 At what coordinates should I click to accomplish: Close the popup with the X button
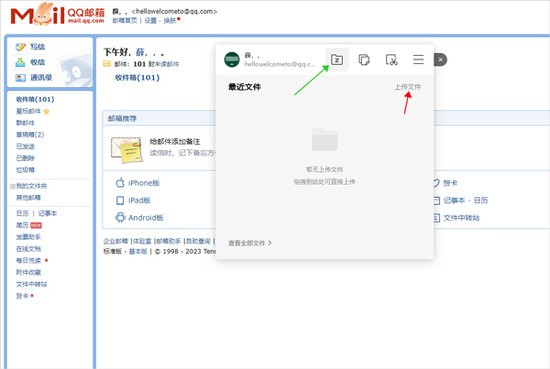pyautogui.click(x=440, y=60)
